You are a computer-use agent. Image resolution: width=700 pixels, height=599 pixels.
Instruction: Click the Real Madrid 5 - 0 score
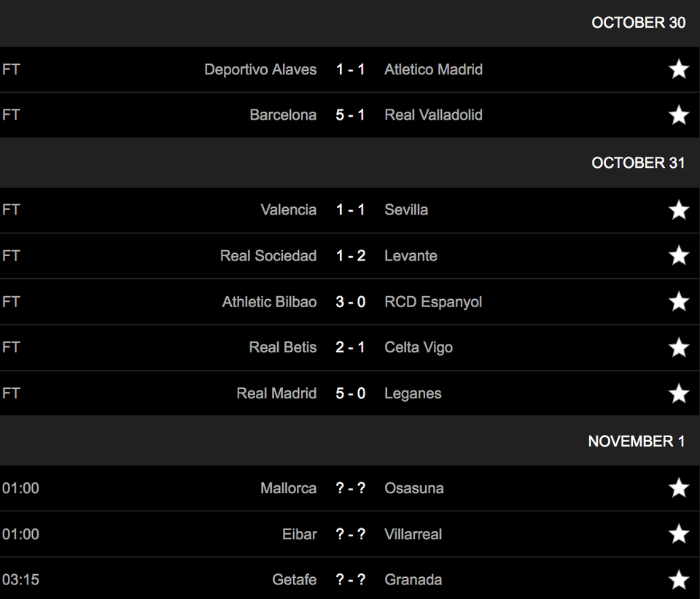coord(351,393)
